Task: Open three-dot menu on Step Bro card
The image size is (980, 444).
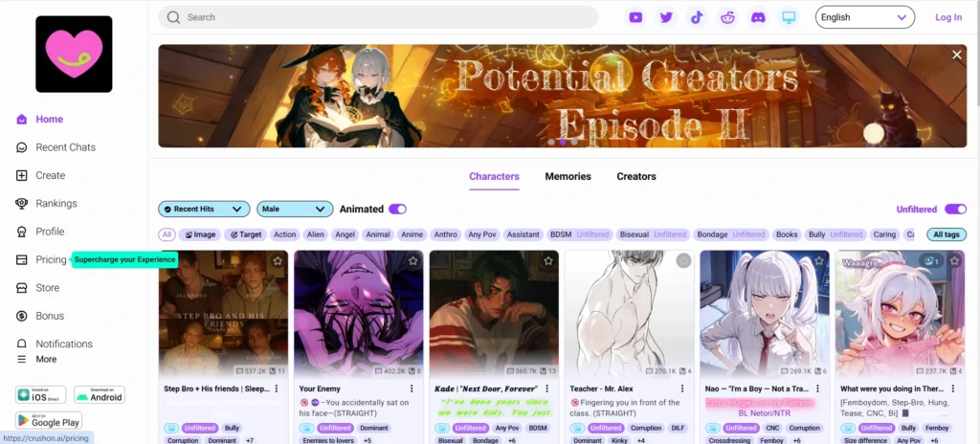Action: pyautogui.click(x=277, y=388)
